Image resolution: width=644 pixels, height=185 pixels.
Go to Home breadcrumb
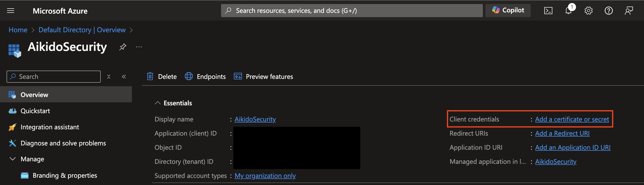(18, 30)
